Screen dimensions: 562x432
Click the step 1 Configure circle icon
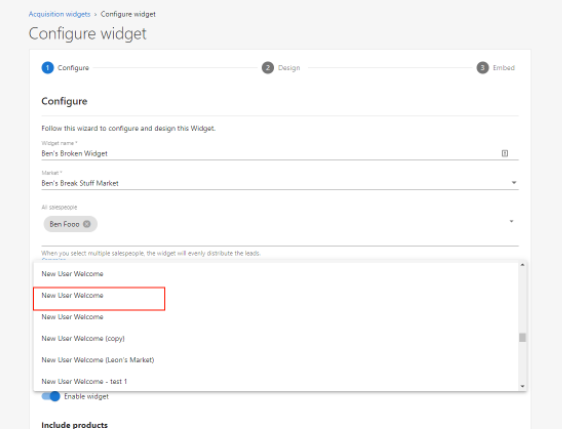[48, 68]
